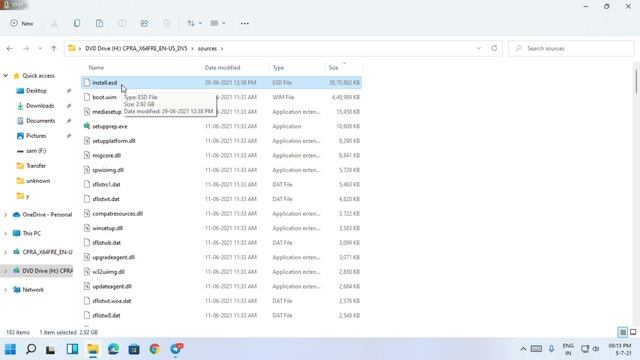Expand the address bar history dropdown
Viewport: 640px width, 360px height.
click(478, 48)
